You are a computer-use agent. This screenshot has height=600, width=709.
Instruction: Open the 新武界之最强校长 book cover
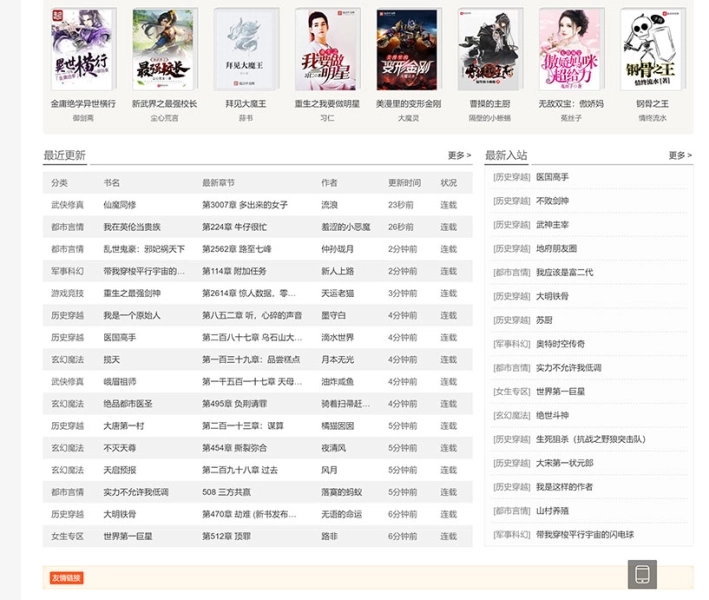[x=164, y=49]
